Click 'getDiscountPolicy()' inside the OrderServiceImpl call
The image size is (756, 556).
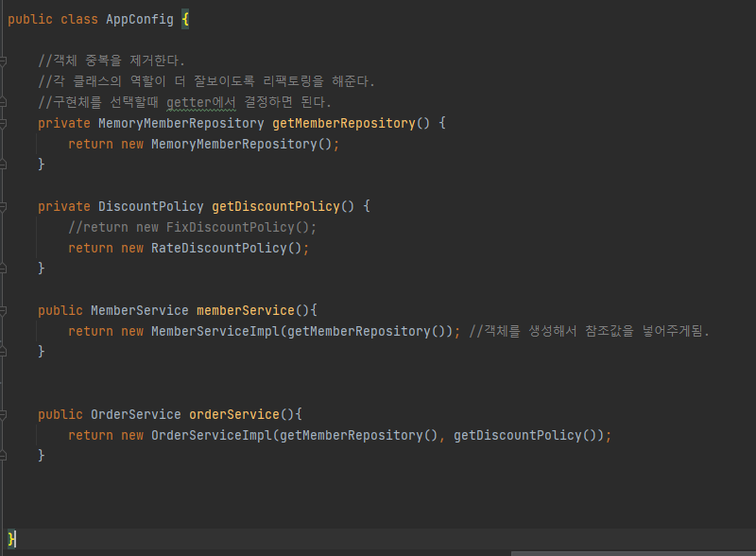[525, 435]
